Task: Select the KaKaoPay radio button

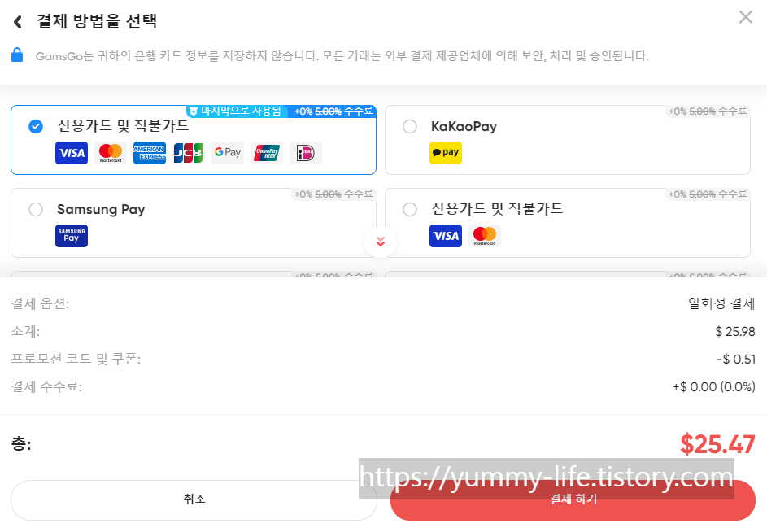Action: click(410, 126)
